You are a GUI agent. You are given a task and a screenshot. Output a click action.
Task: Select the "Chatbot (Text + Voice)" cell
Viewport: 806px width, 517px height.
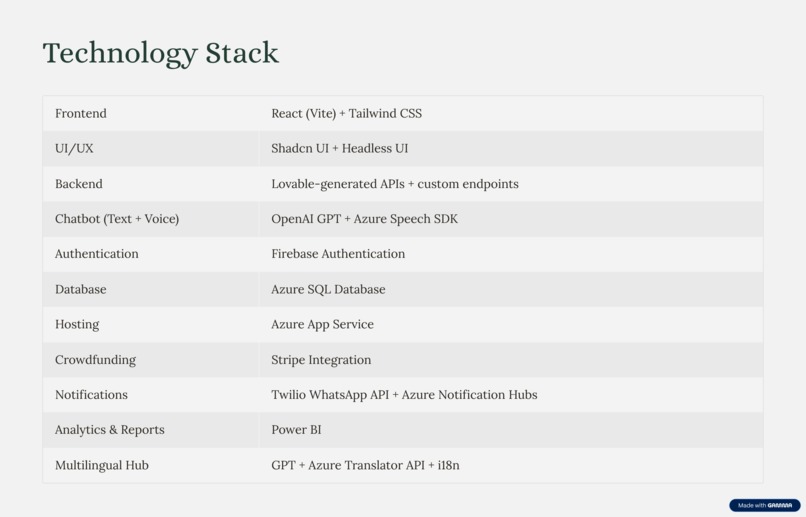(x=117, y=219)
